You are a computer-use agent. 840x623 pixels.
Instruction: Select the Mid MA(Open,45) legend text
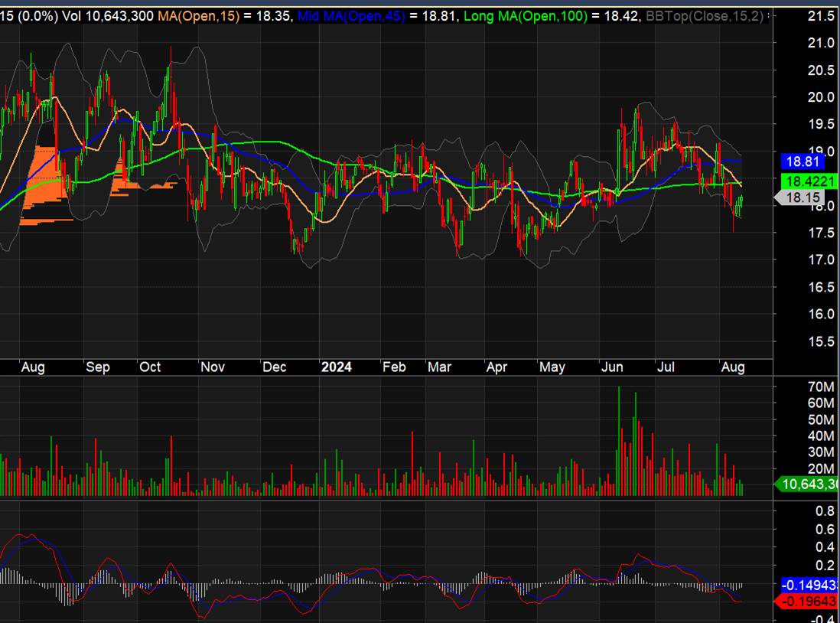(x=353, y=15)
